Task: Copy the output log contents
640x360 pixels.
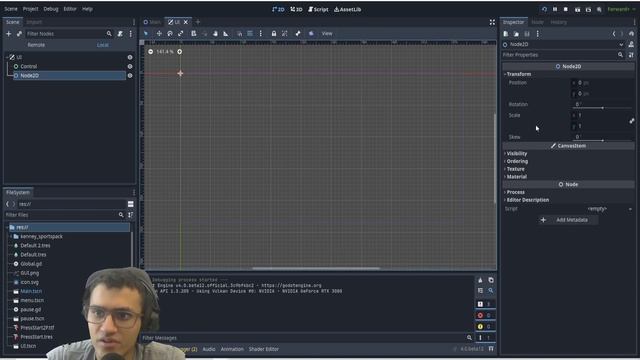Action: pos(491,280)
